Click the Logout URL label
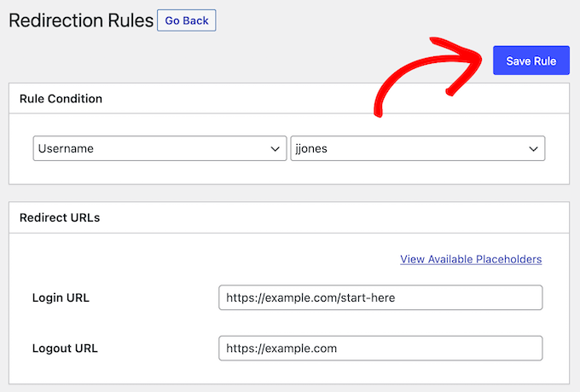 pos(65,349)
